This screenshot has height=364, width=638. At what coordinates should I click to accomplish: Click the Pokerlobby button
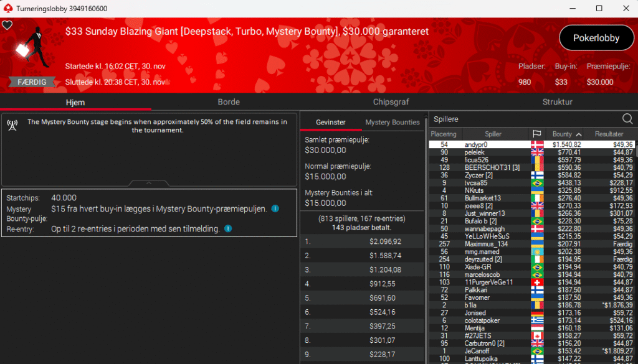click(x=596, y=38)
